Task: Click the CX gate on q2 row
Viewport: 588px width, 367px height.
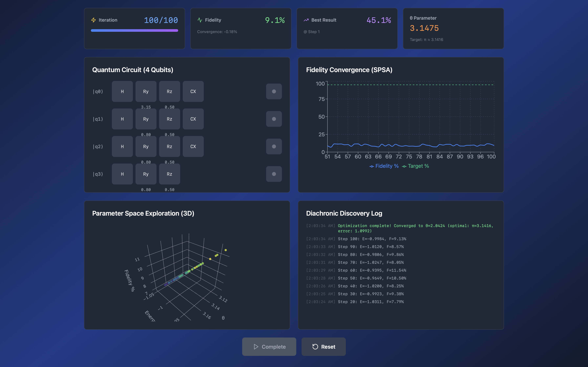Action: click(193, 146)
